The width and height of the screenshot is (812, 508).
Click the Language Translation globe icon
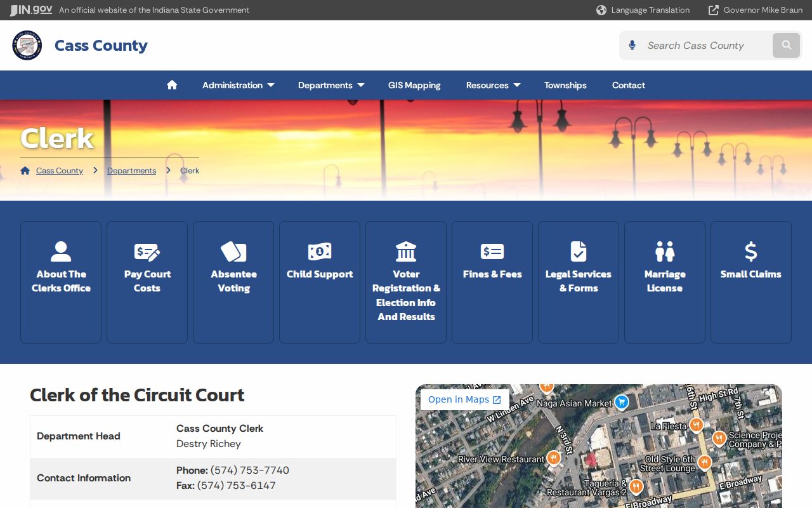[x=601, y=10]
